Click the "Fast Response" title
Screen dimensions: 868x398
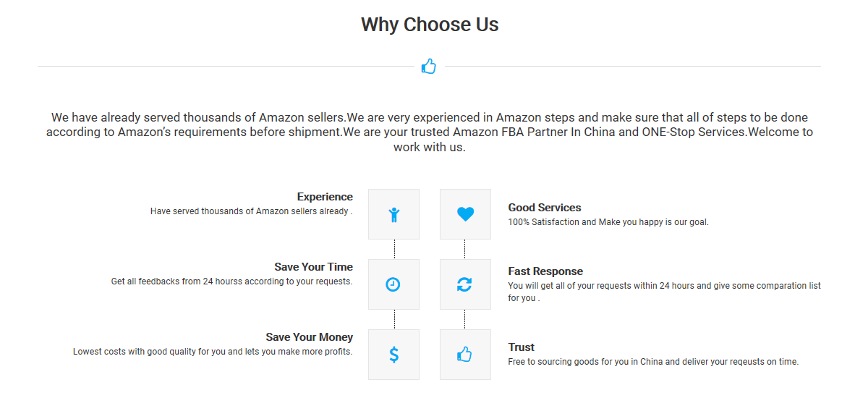[x=545, y=271]
